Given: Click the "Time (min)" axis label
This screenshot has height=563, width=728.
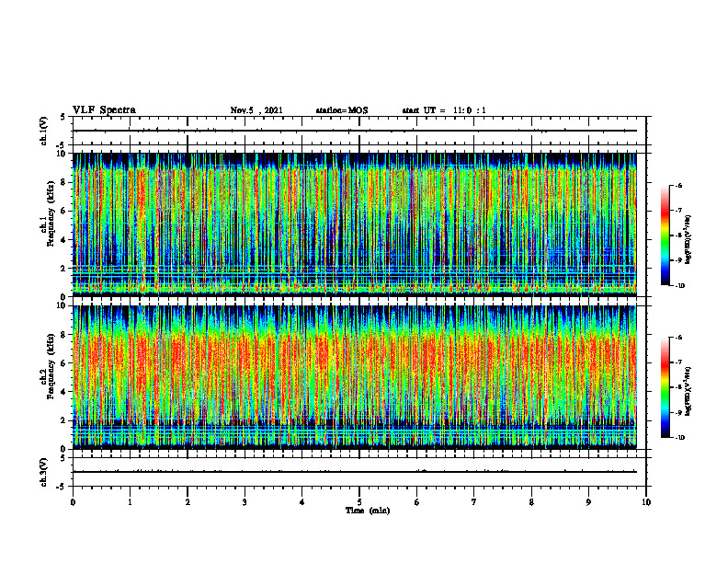Looking at the screenshot, I should pyautogui.click(x=368, y=511).
